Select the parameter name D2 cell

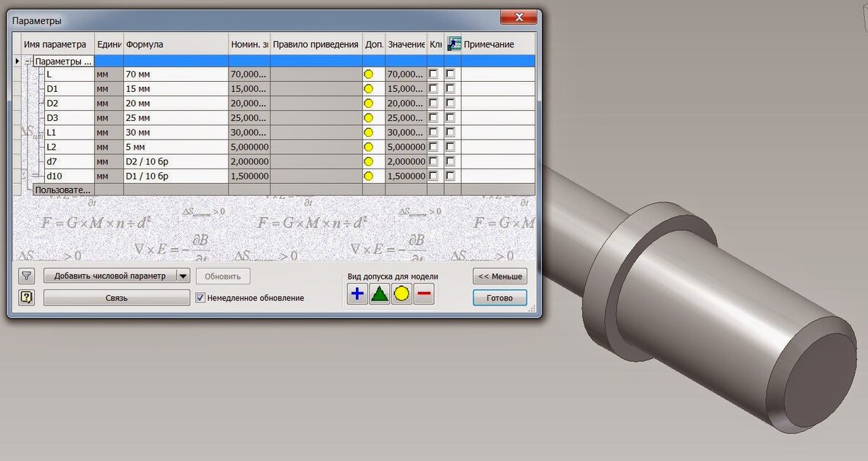[69, 103]
